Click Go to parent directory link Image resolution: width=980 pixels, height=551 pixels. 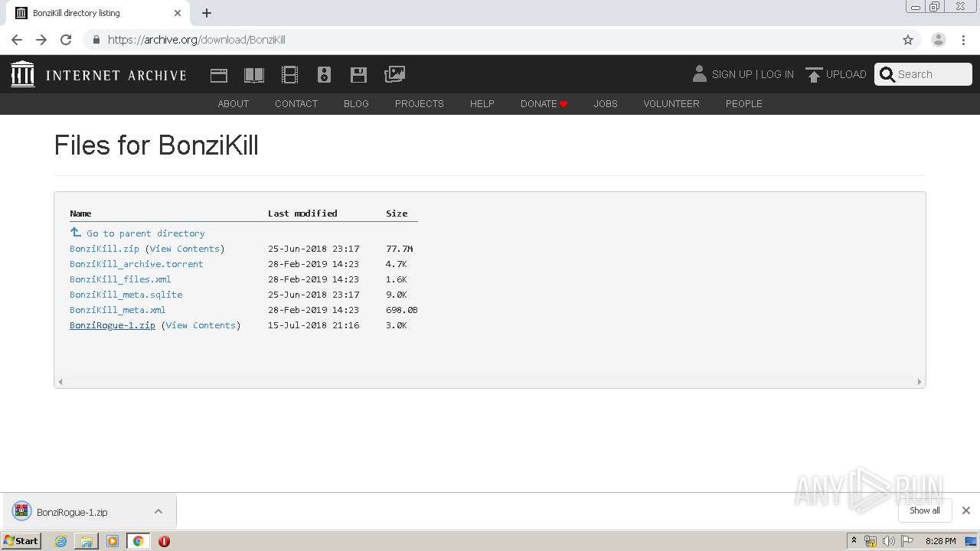(x=145, y=233)
